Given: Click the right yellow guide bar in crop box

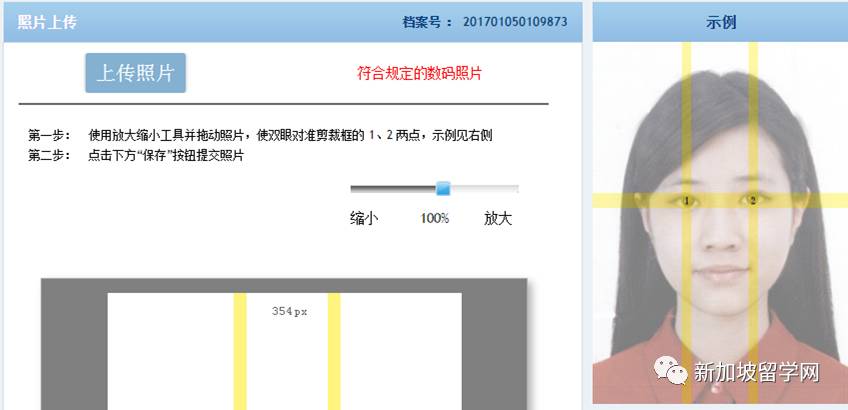Looking at the screenshot, I should click(334, 350).
